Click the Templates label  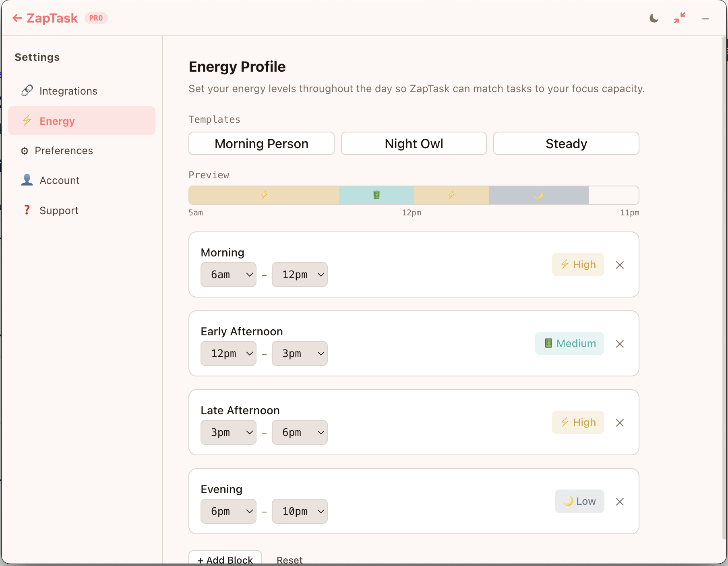point(214,120)
